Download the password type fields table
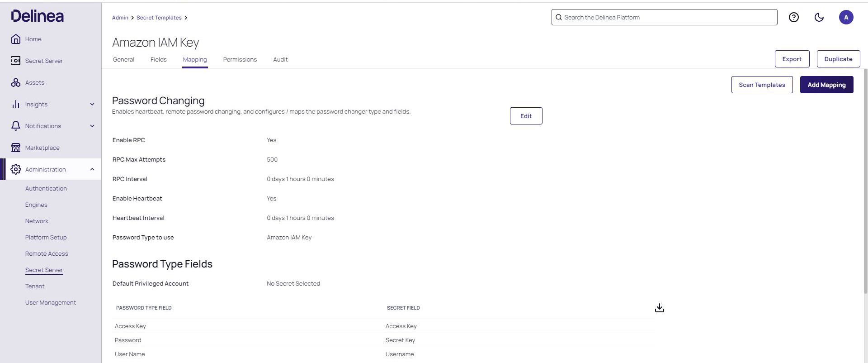868x363 pixels. (x=659, y=308)
